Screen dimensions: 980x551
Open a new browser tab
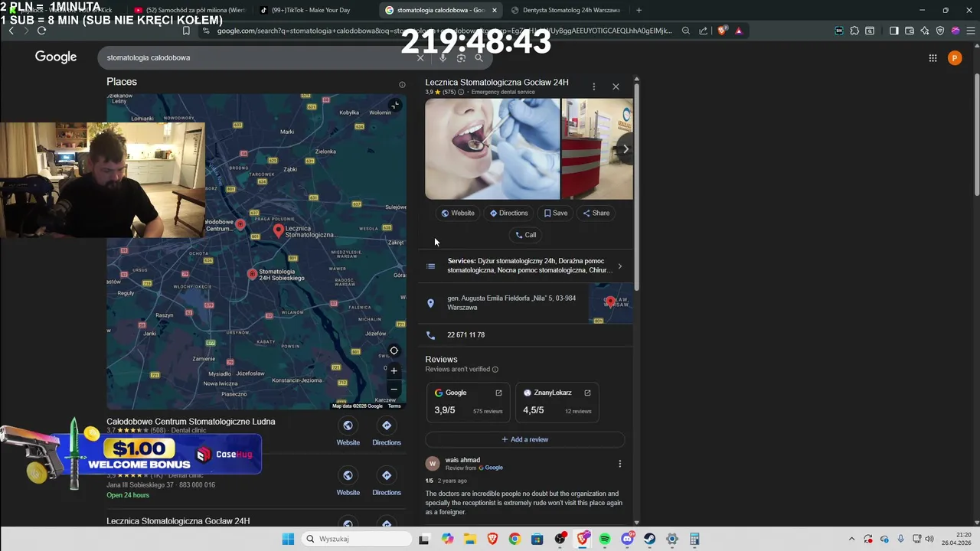pos(639,10)
